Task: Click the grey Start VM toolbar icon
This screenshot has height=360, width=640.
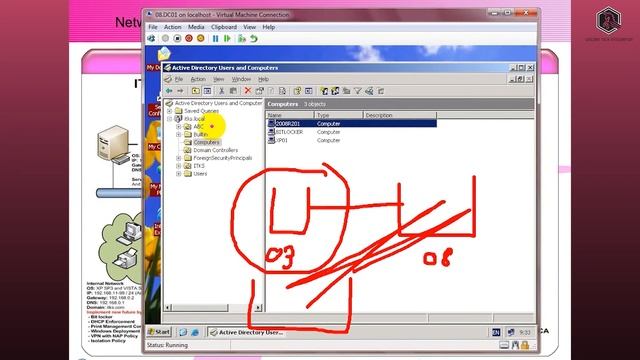Action: point(165,38)
